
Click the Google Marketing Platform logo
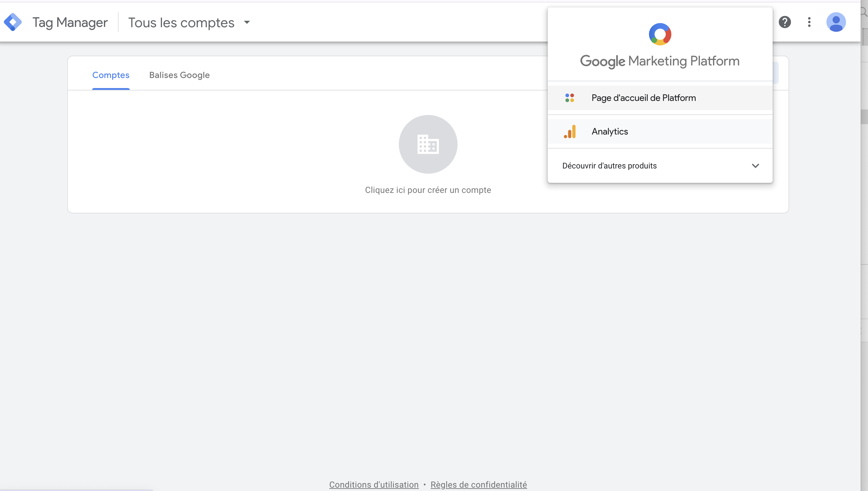(x=660, y=34)
